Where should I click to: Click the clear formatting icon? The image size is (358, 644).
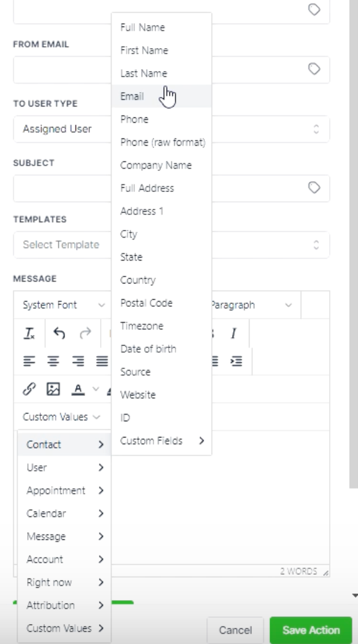coord(29,333)
